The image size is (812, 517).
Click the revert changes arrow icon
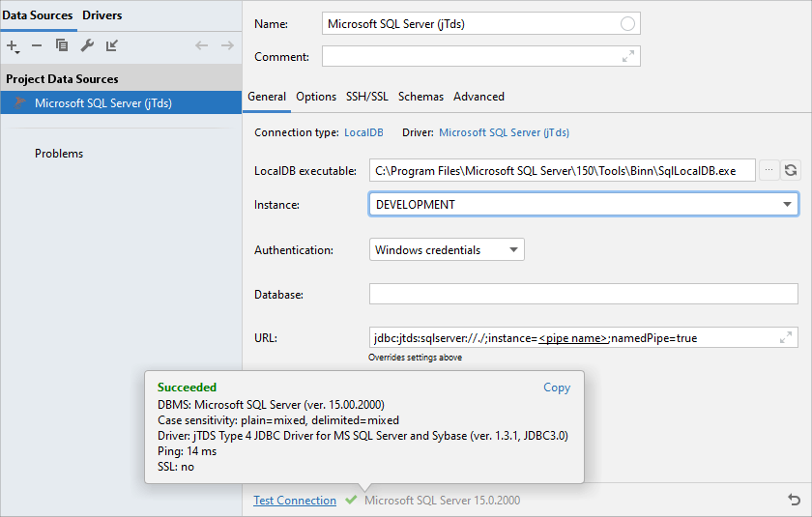click(x=795, y=500)
